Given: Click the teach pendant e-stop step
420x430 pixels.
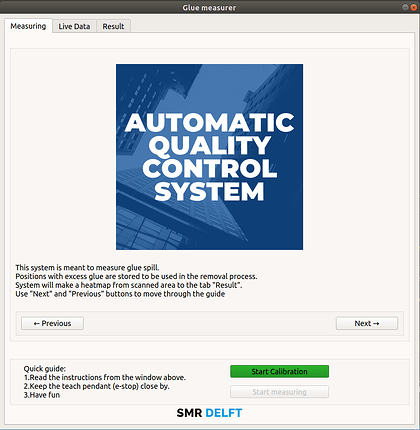Looking at the screenshot, I should [97, 386].
